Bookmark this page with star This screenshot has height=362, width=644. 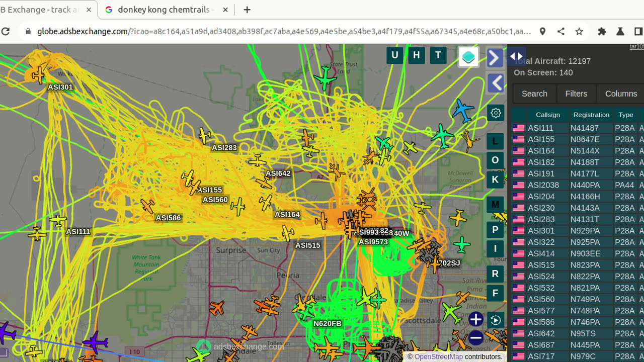click(x=579, y=31)
